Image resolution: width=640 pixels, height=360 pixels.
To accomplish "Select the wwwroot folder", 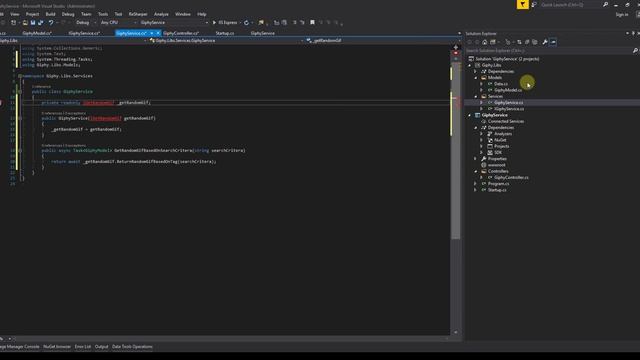I will coord(496,165).
